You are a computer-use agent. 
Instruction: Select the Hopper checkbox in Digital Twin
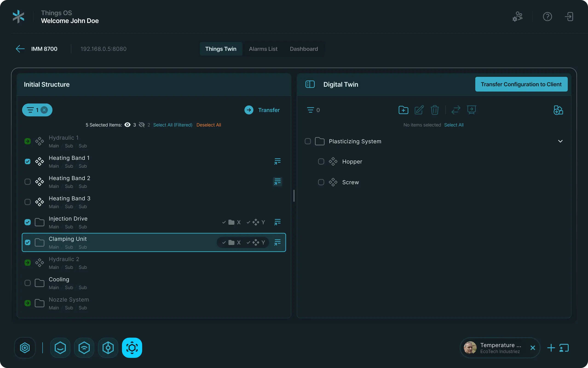[x=321, y=162]
